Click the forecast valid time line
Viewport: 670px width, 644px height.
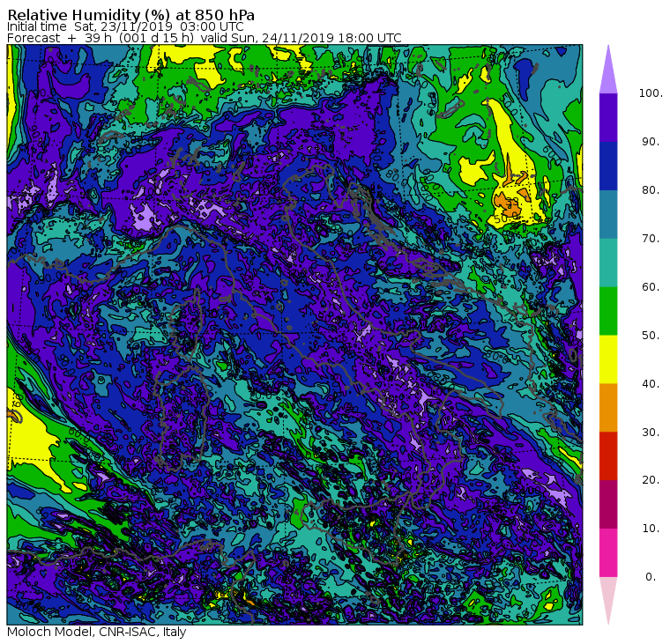pos(205,38)
